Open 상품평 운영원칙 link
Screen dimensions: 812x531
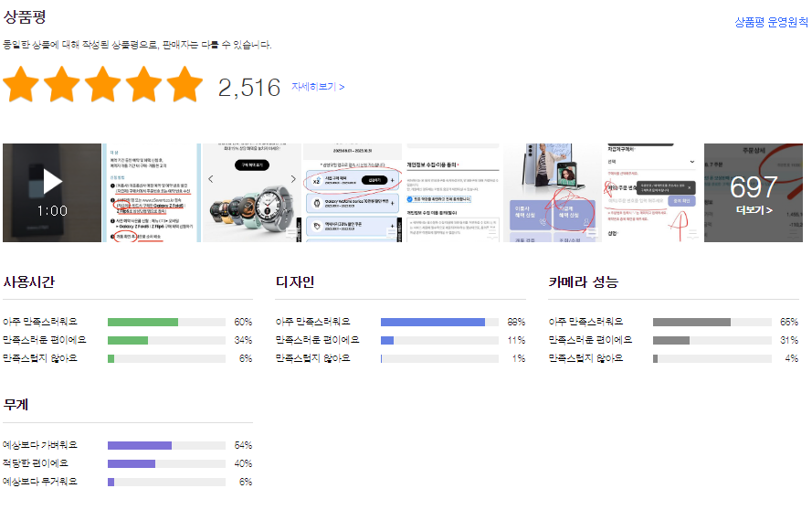click(x=771, y=22)
